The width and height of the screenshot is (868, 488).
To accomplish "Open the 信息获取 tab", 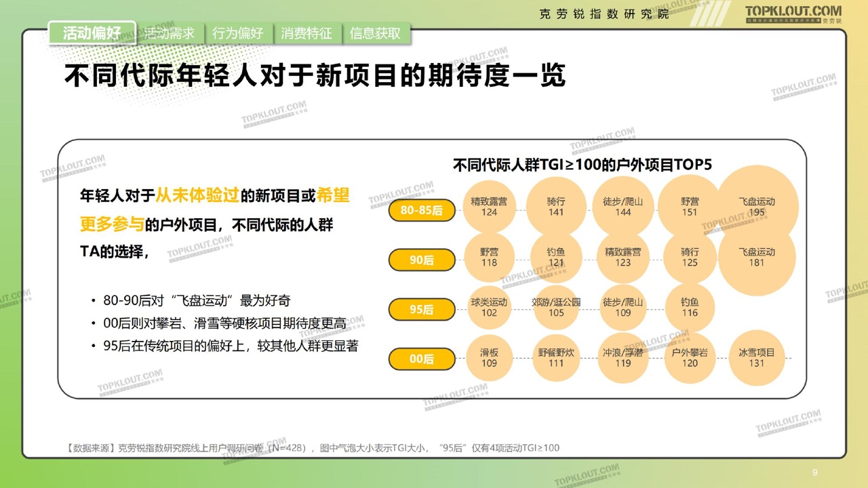I will (376, 33).
